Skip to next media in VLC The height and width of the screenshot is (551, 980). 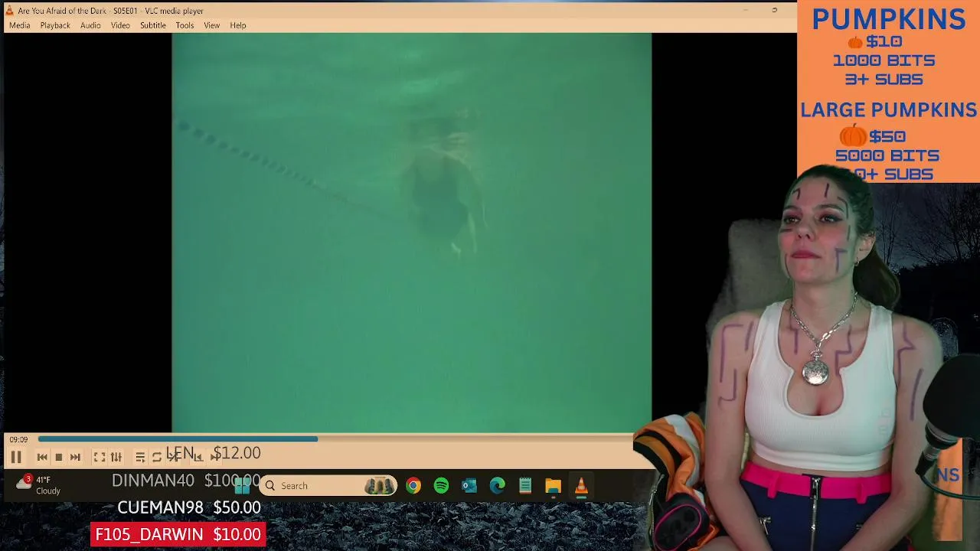click(x=75, y=457)
